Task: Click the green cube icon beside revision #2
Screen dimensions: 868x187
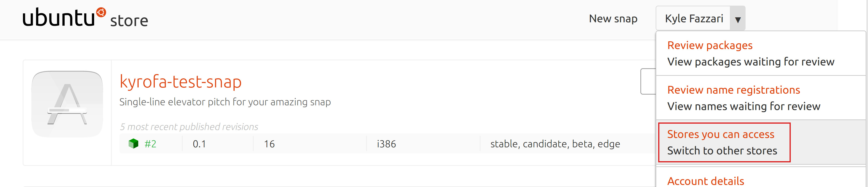Action: point(133,144)
